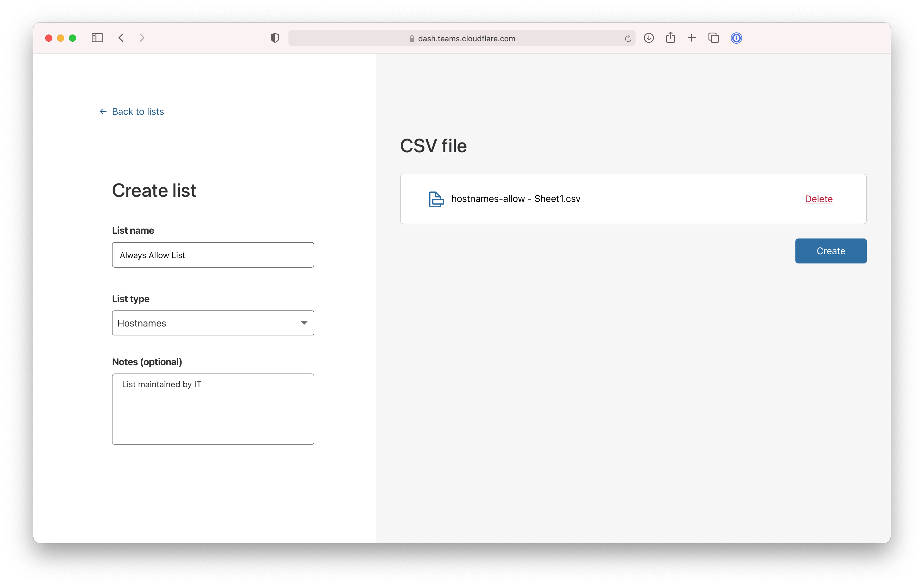The image size is (924, 587).
Task: Go back using the browser back arrow
Action: tap(121, 38)
